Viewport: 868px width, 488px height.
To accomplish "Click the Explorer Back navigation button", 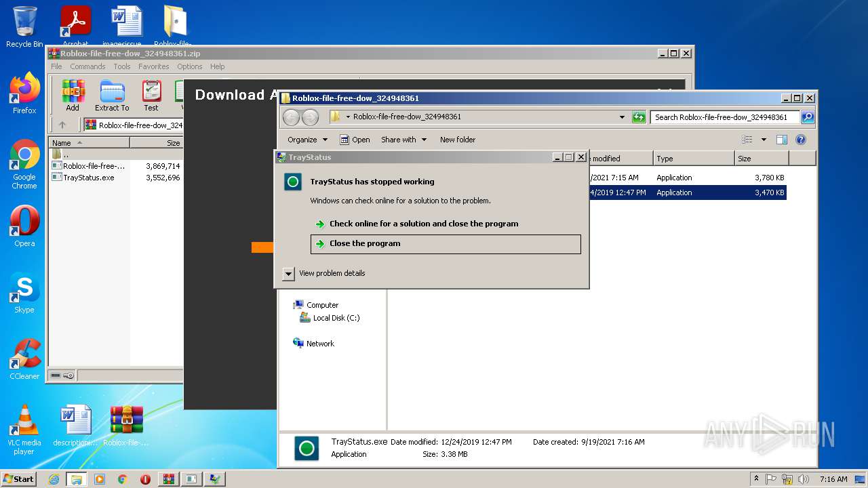I will (291, 117).
